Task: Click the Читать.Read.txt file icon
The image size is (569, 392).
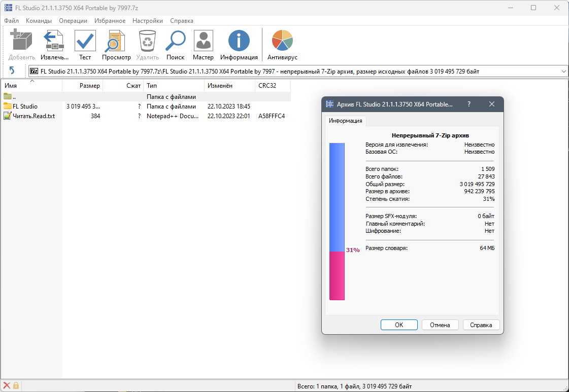Action: tap(8, 116)
